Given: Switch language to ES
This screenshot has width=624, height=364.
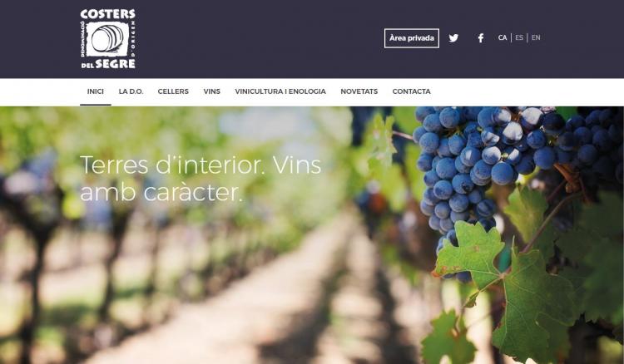Looking at the screenshot, I should point(519,37).
